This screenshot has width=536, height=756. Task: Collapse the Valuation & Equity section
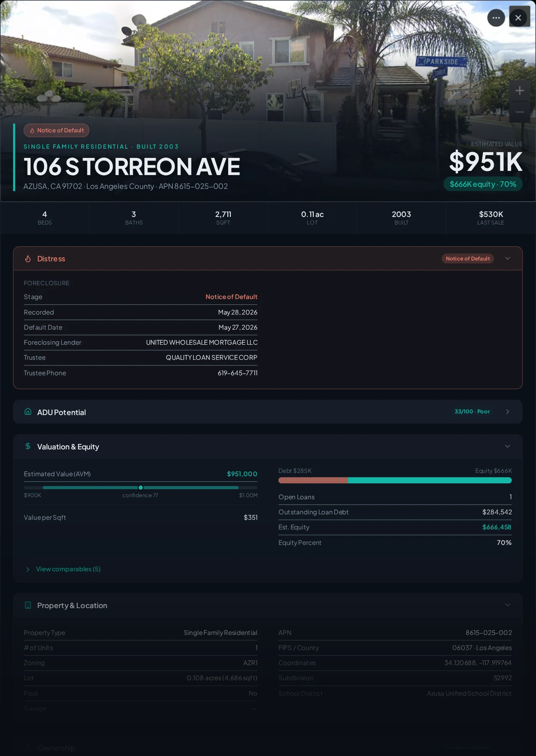click(x=507, y=446)
